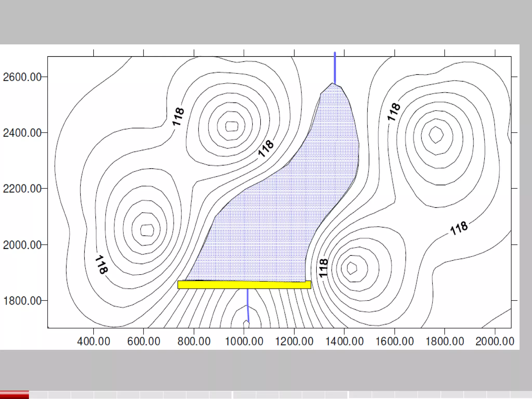Click the vertical 118 label beside the yellow bar's end
The width and height of the screenshot is (532, 399).
[x=323, y=268]
